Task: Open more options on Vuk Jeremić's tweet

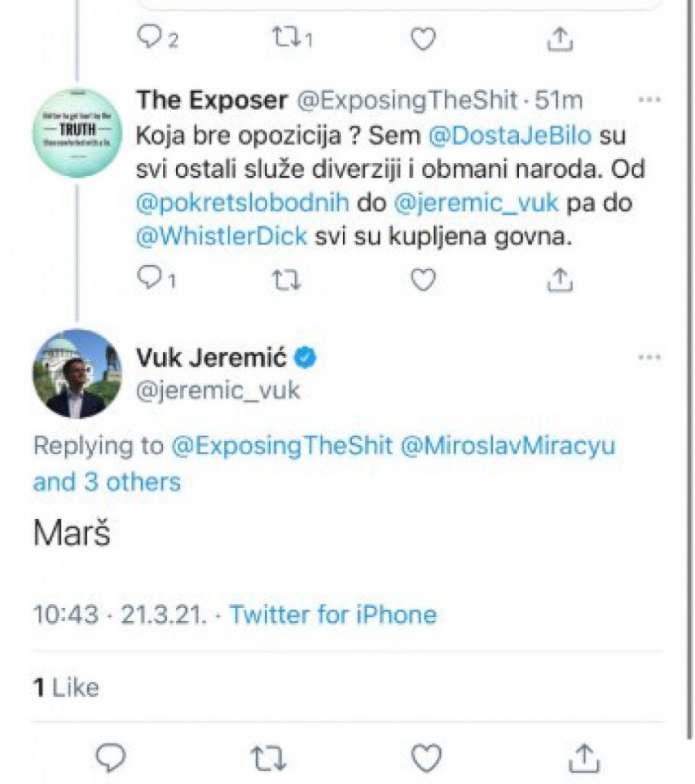Action: [649, 357]
